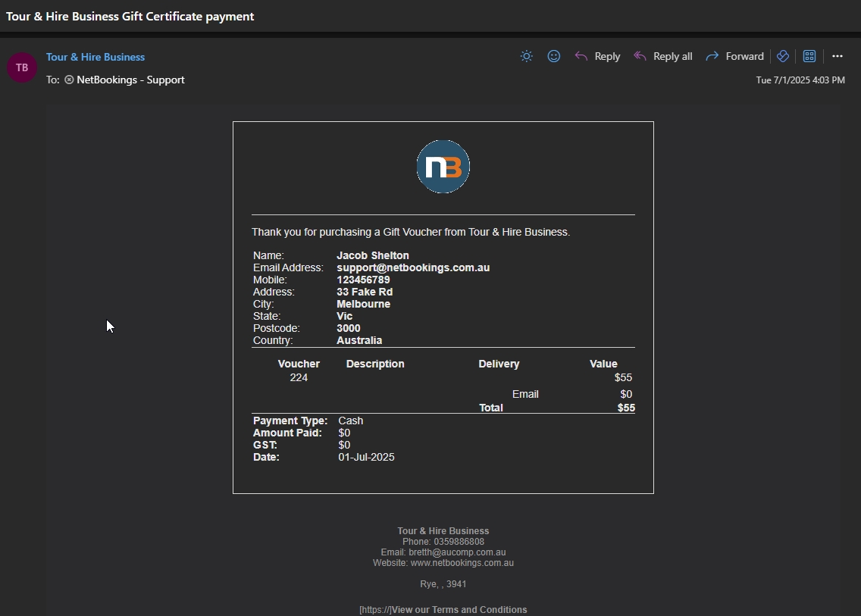Click the voucher number 224

299,378
